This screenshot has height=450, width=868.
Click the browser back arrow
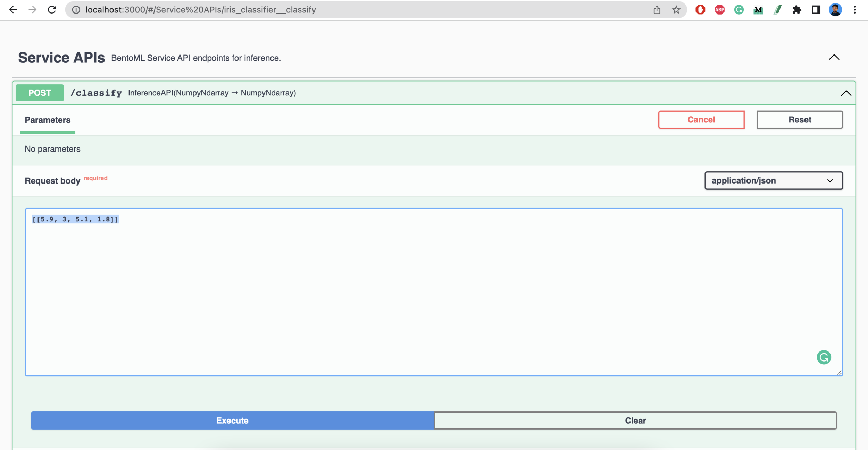(x=13, y=10)
